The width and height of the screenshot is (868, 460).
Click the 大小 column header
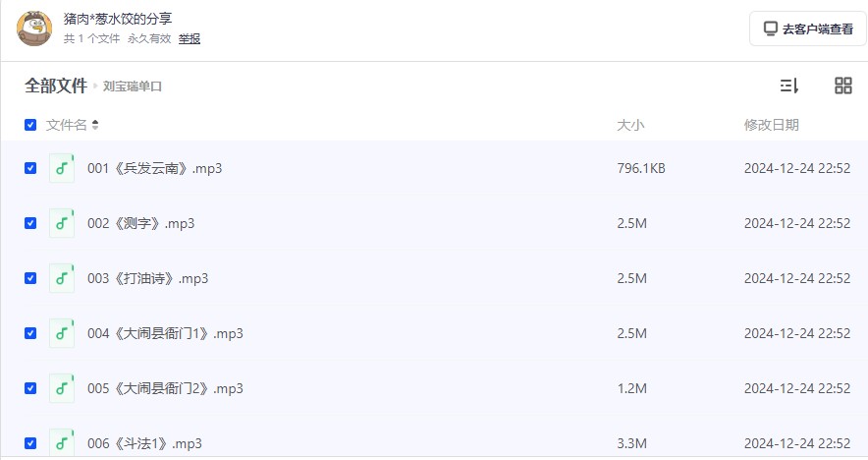(x=630, y=125)
